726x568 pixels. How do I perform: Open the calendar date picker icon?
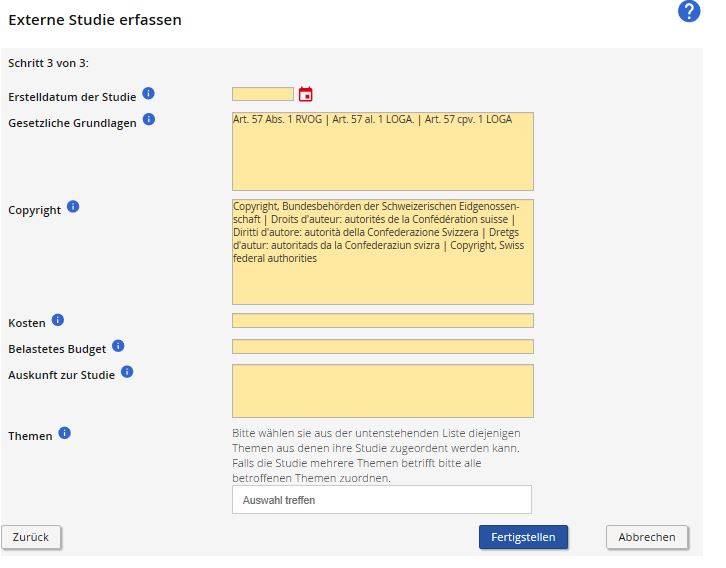click(306, 95)
